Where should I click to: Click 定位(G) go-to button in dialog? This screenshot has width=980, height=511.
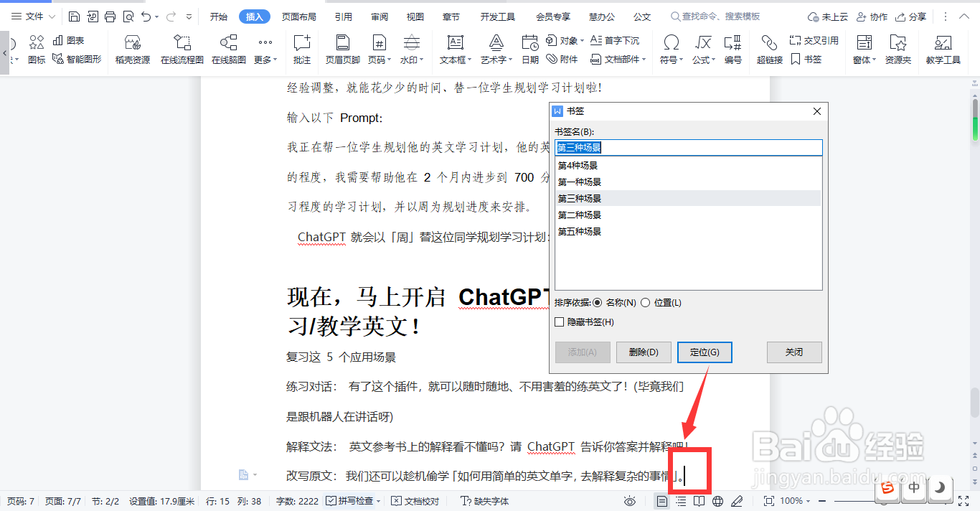point(705,352)
